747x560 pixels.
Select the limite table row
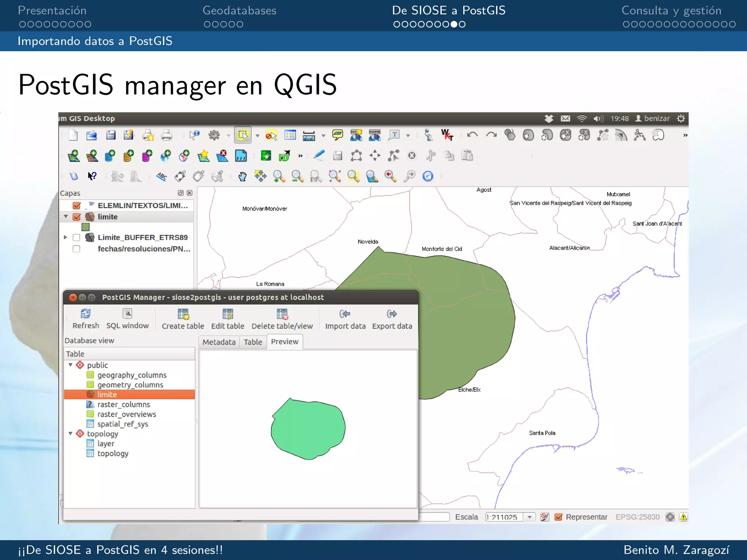(129, 394)
